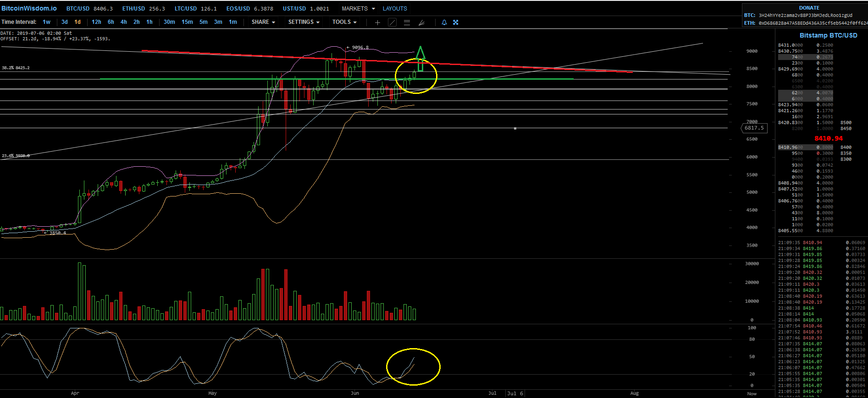This screenshot has height=398, width=868.
Task: Click the 8450 depth grouping option
Action: coord(846,129)
